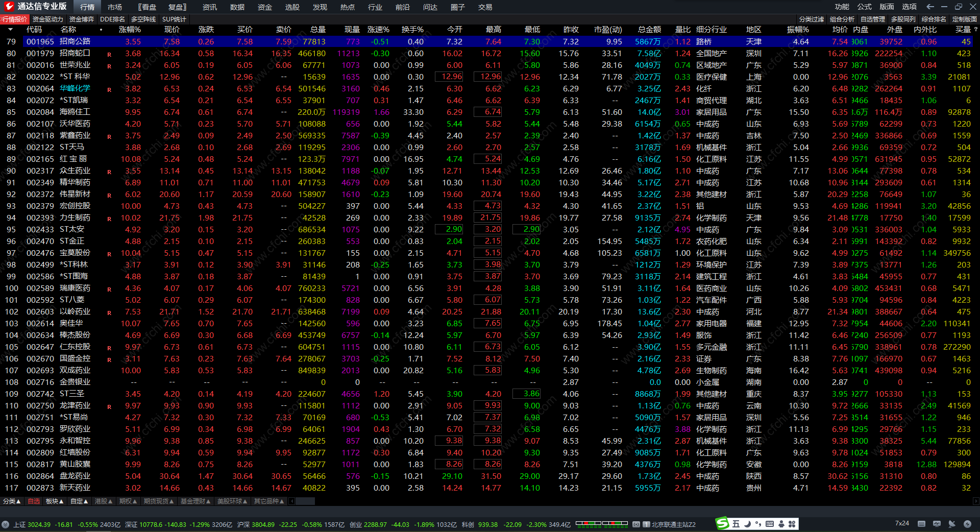980x532 pixels.
Task: Click the R marker beside 龙津药业
Action: [109, 406]
